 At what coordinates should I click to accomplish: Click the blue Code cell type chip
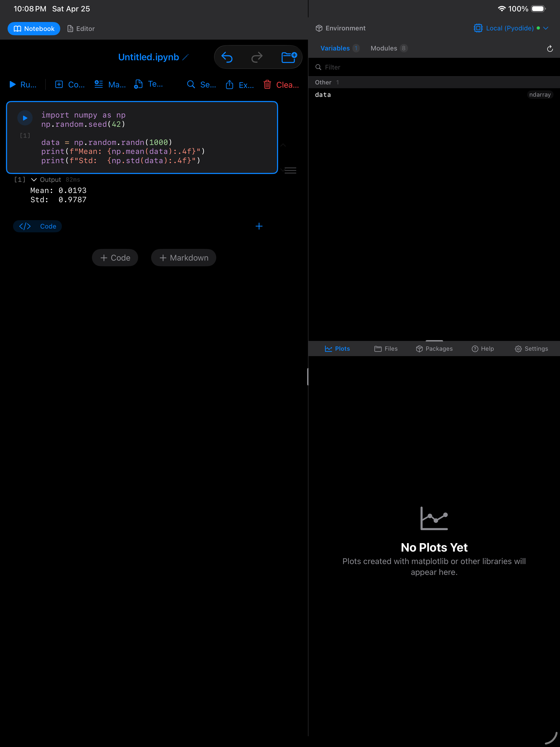click(x=37, y=226)
